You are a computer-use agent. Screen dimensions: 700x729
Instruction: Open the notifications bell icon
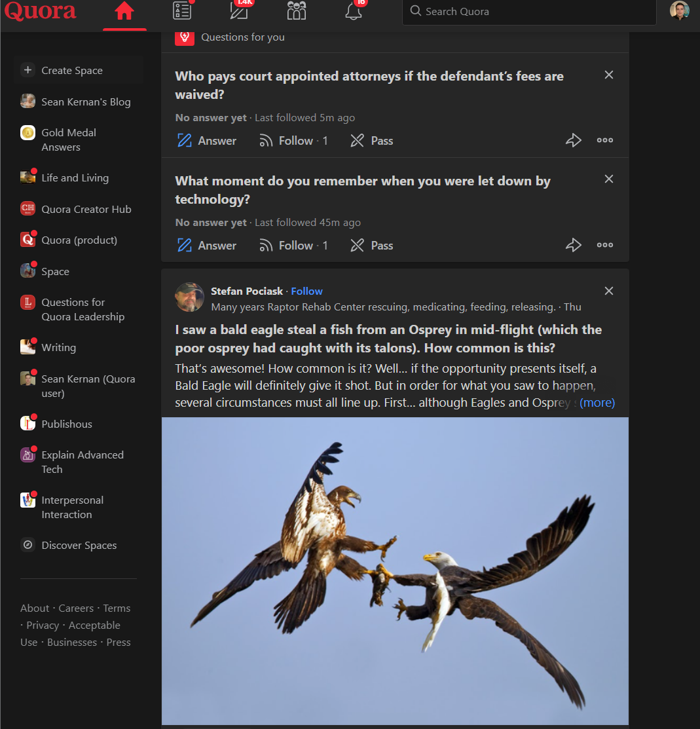pyautogui.click(x=354, y=10)
